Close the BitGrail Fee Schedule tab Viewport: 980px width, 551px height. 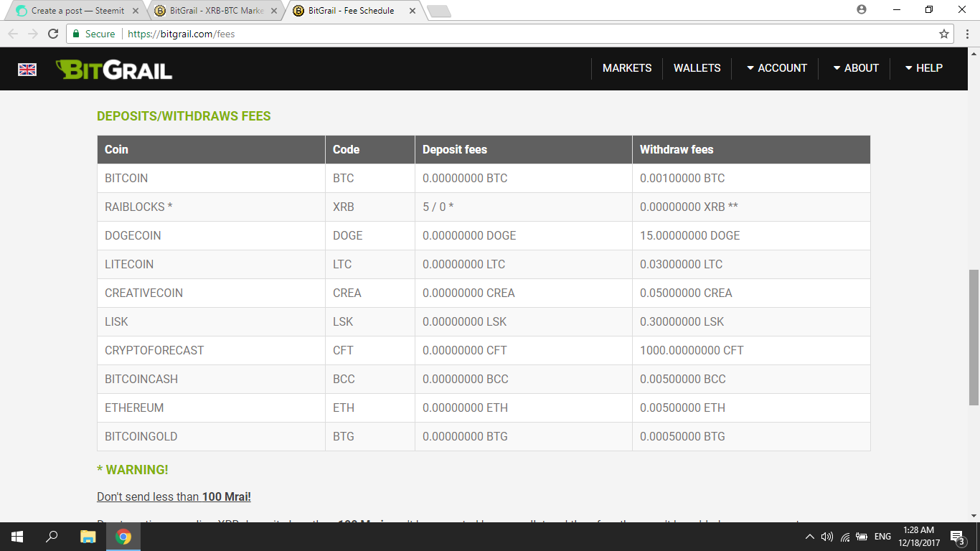tap(411, 11)
